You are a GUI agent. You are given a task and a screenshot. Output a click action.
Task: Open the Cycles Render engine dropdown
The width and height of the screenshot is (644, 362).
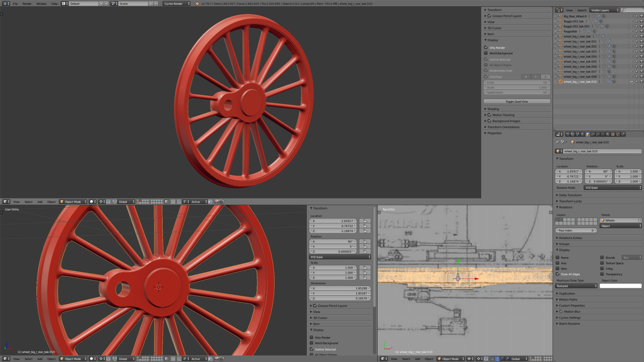[177, 4]
